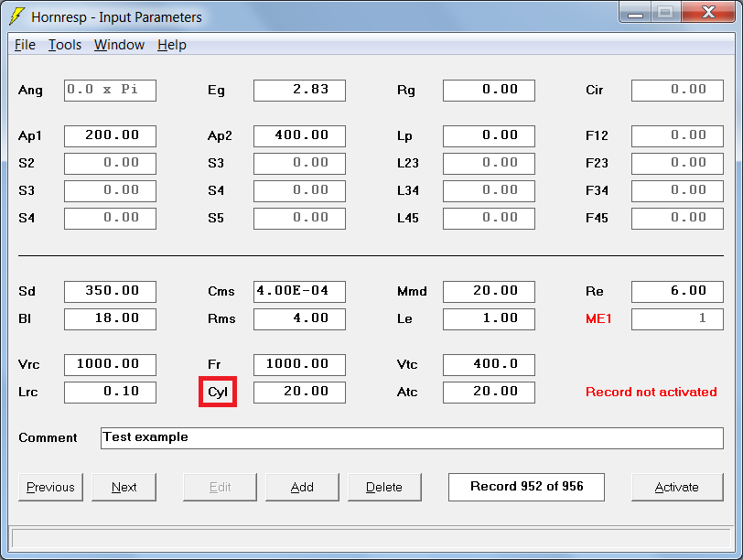Select the Fr field showing 1000.00
Screen dimensions: 743x560
pyautogui.click(x=299, y=364)
